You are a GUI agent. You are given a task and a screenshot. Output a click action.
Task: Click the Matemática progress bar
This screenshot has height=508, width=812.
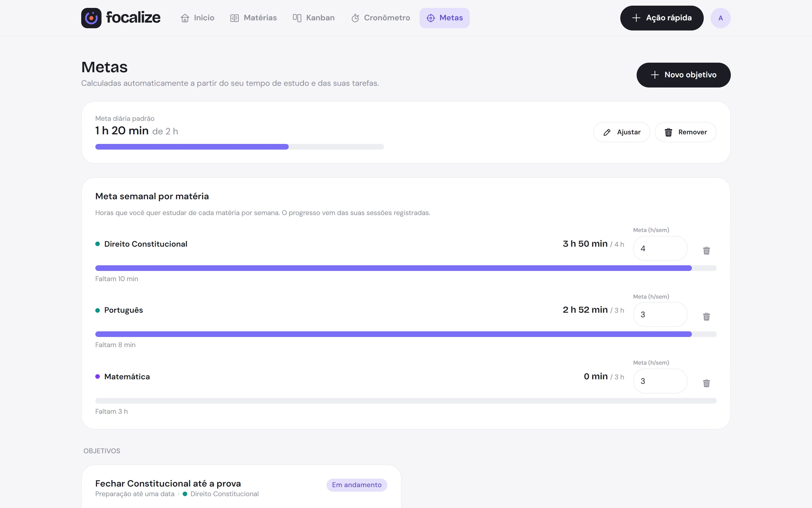tap(406, 401)
